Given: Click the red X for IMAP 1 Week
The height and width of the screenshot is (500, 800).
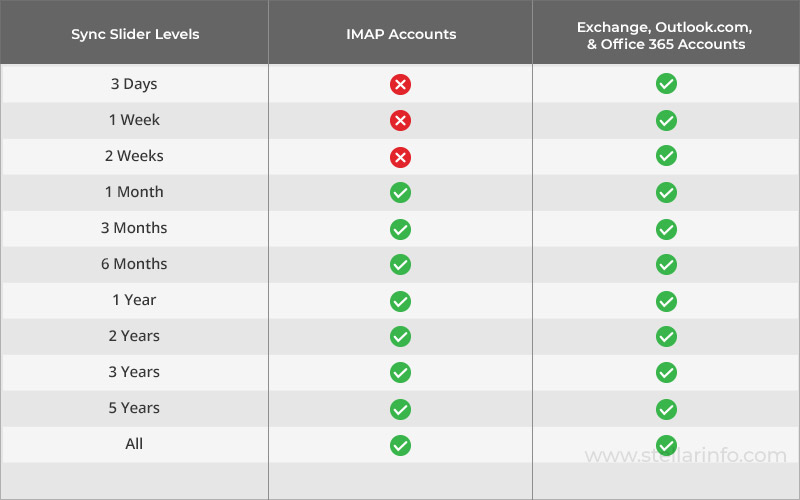Looking at the screenshot, I should point(400,120).
